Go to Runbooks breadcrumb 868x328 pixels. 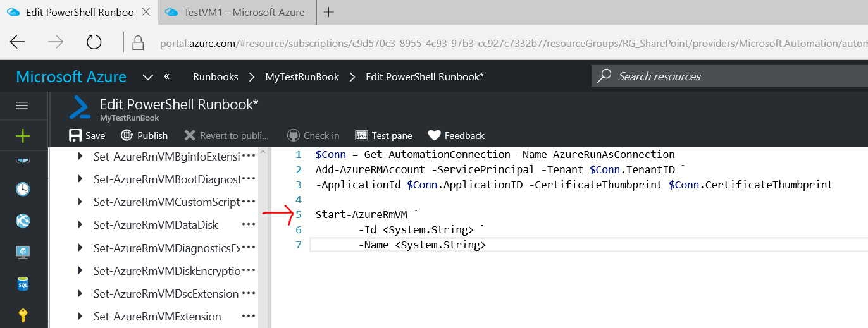pos(216,76)
